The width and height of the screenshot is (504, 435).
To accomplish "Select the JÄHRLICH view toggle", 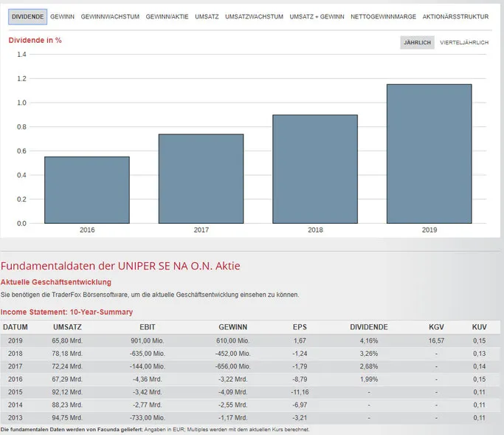I will [417, 43].
